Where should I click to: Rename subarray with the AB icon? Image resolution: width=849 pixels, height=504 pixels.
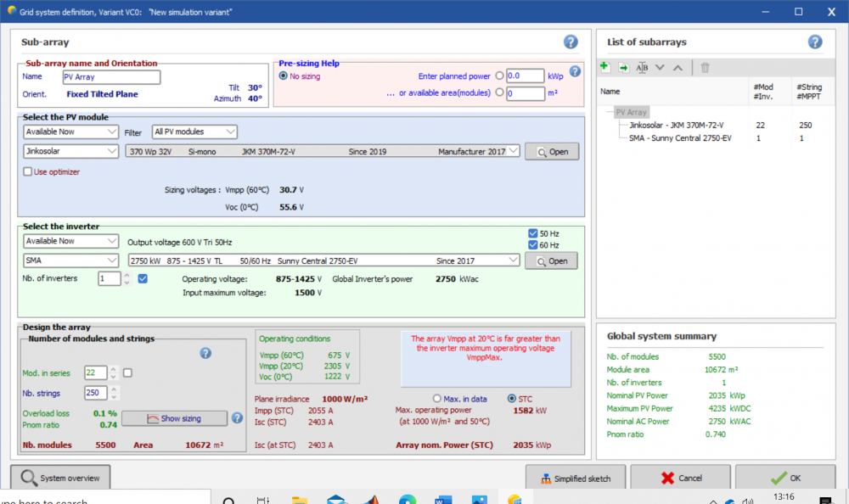point(642,68)
